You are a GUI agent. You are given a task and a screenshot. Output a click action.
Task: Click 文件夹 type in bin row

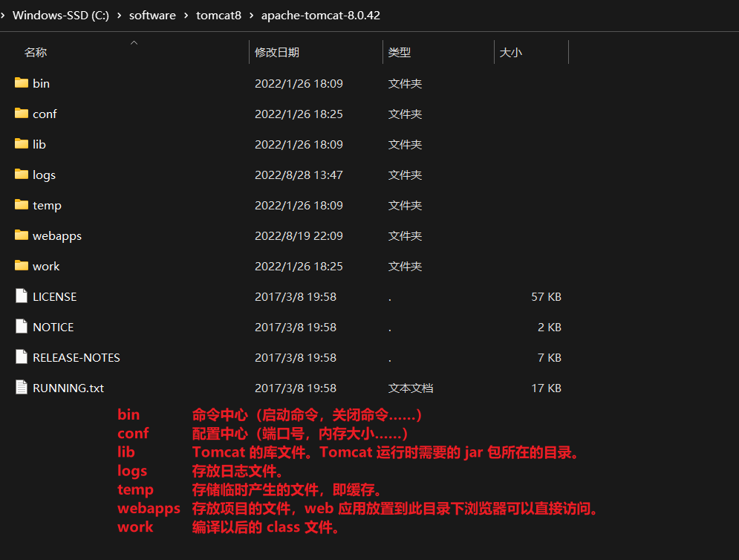tap(405, 83)
